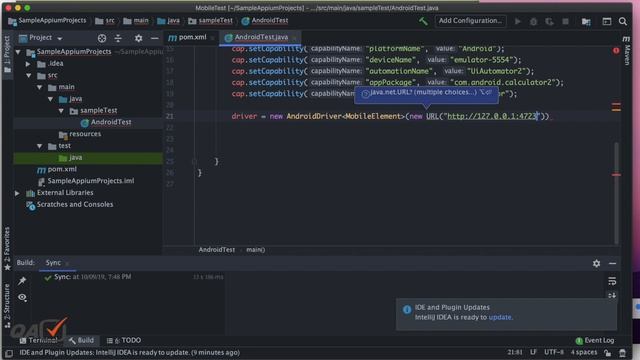
Task: Open the Add Configuration dropdown
Action: tap(470, 21)
